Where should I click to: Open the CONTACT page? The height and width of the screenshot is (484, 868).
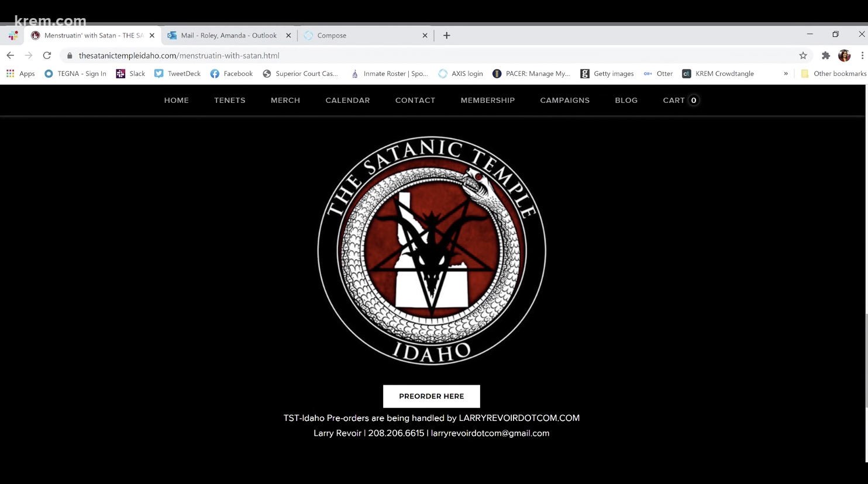click(x=415, y=101)
